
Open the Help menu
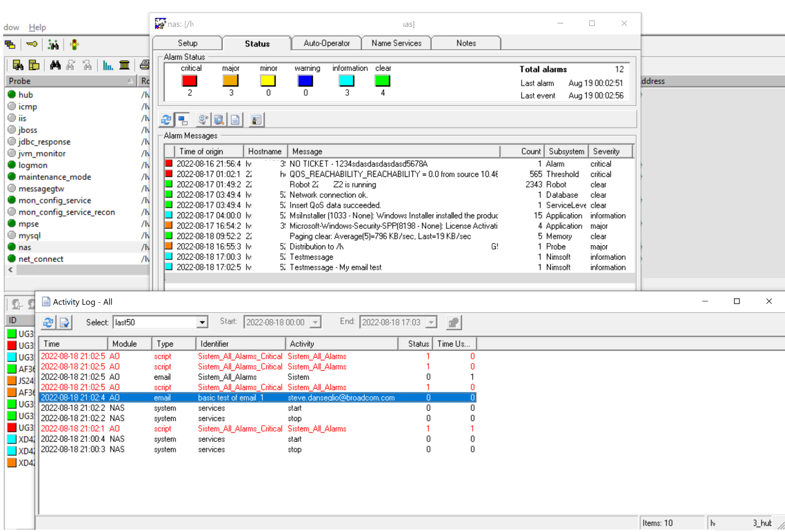pyautogui.click(x=37, y=27)
